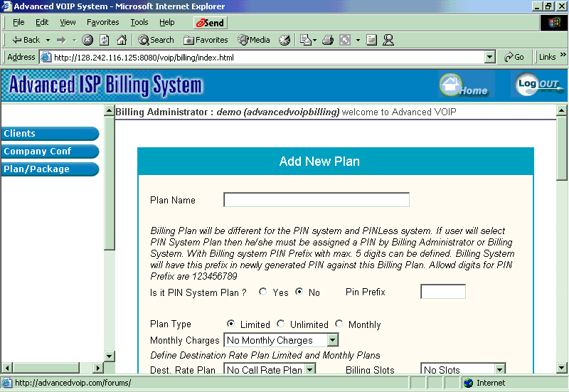The width and height of the screenshot is (569, 392).
Task: Click the sidebar scroll down arrow
Action: click(110, 356)
